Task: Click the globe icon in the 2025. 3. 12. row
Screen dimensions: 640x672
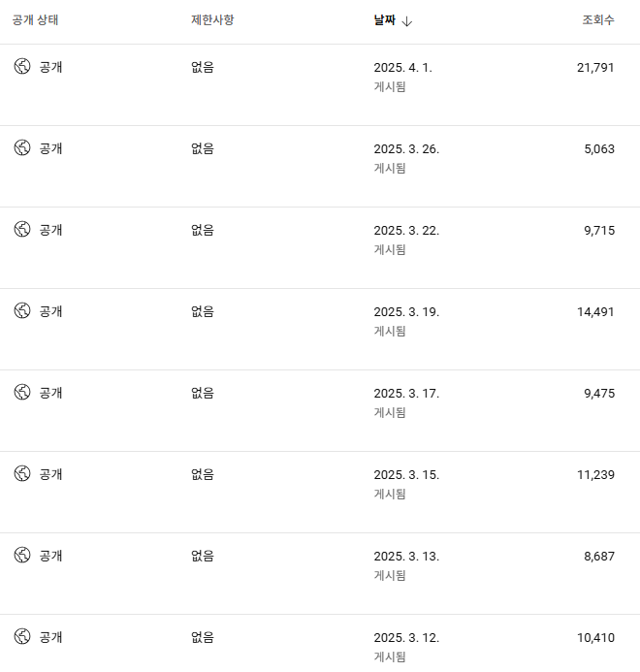Action: (22, 636)
